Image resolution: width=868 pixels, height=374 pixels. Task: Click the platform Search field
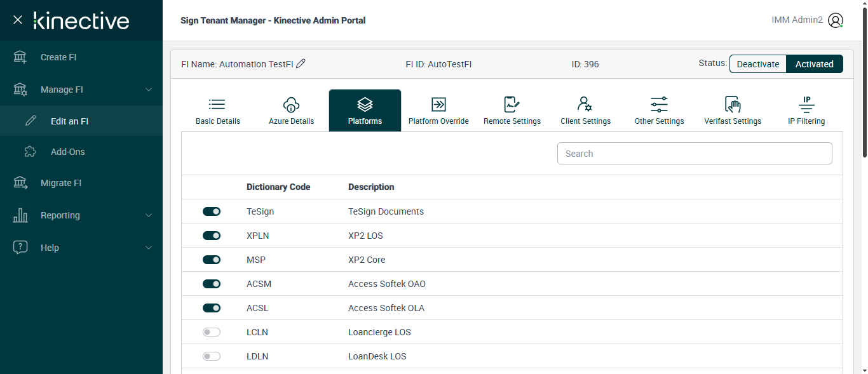point(695,154)
